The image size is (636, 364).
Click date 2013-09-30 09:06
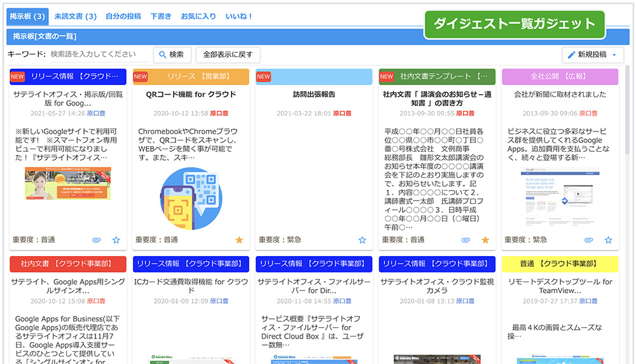[x=550, y=114]
